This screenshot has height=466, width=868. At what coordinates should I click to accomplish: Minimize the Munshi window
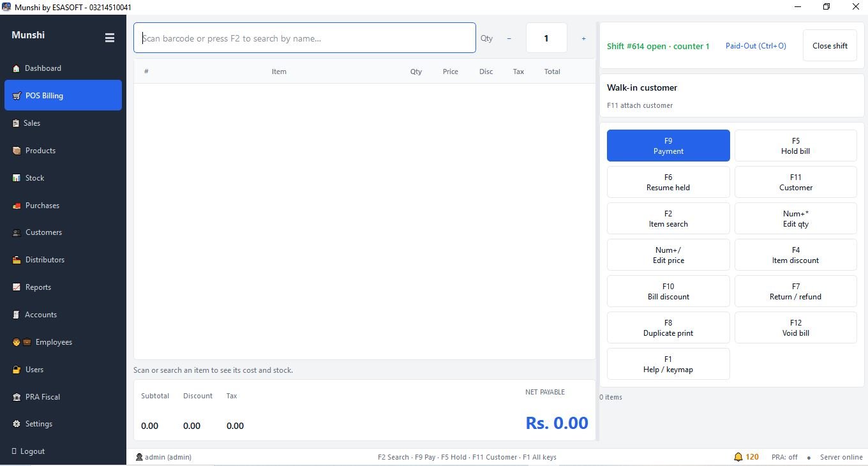(x=797, y=7)
